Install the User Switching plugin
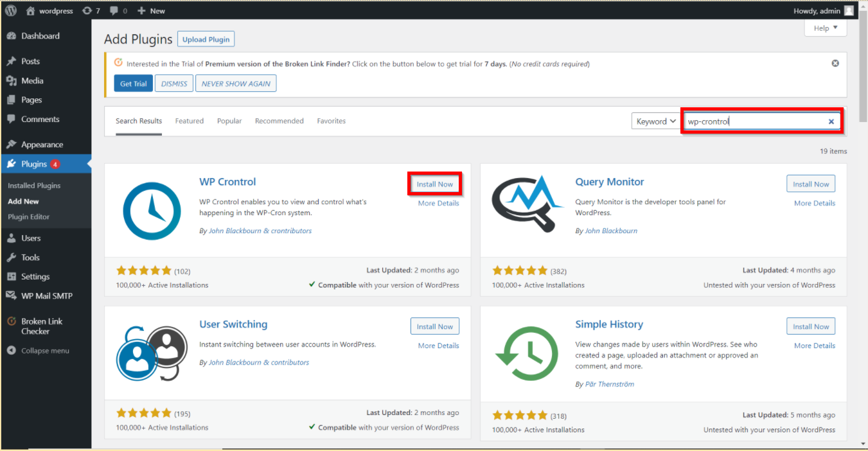 click(435, 327)
